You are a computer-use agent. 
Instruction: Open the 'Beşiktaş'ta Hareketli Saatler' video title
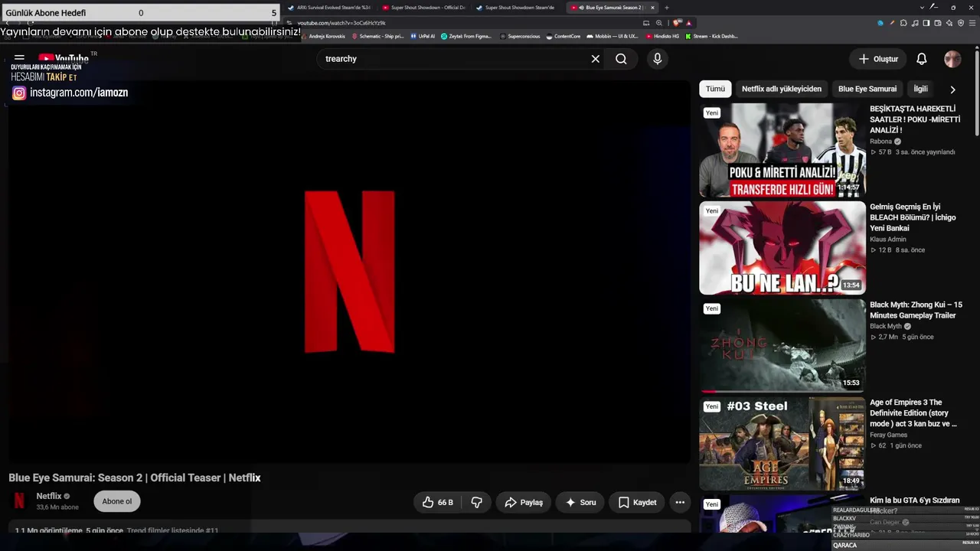[915, 119]
